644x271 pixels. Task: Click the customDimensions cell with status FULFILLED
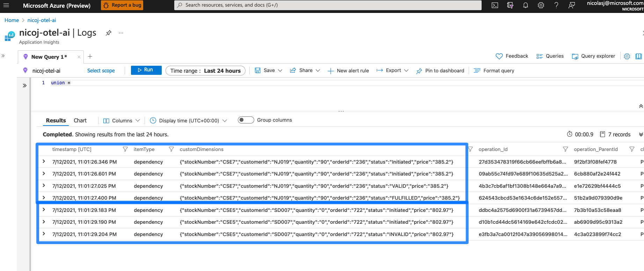tap(320, 198)
